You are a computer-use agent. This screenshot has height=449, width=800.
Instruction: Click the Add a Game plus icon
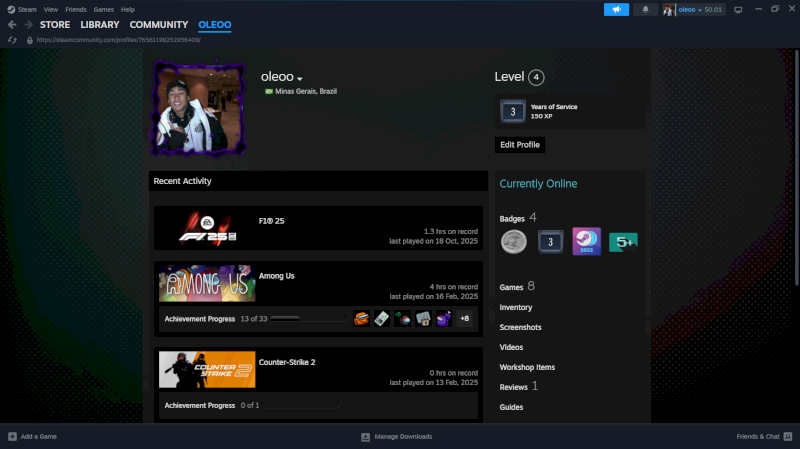pyautogui.click(x=12, y=437)
